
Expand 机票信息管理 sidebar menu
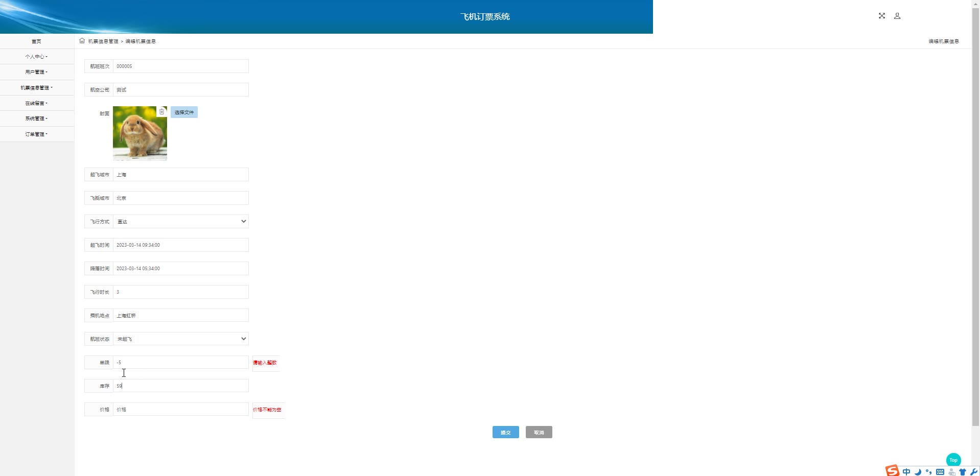[37, 88]
